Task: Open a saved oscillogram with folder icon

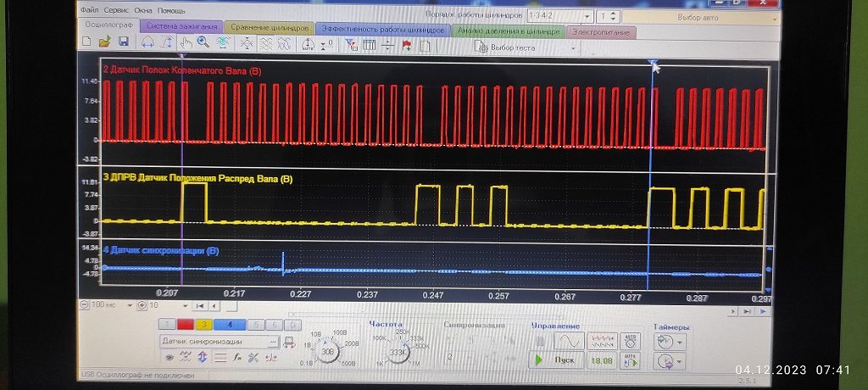Action: (104, 42)
